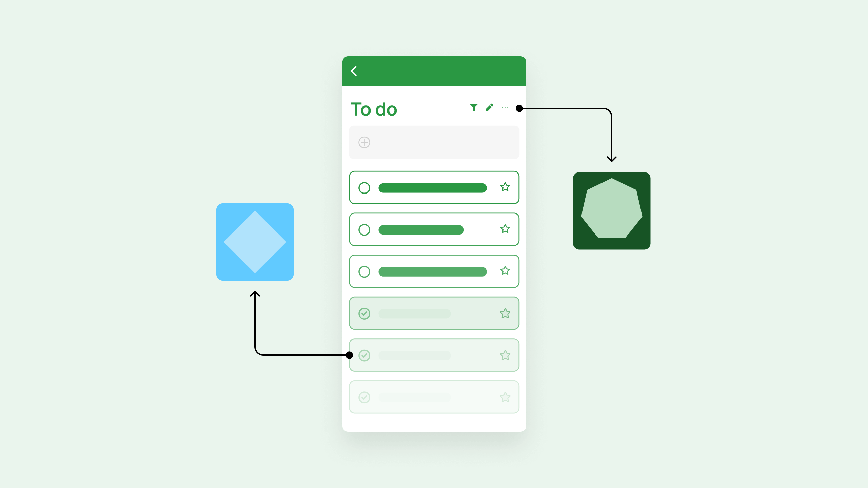This screenshot has width=868, height=488.
Task: Click the add task plus icon
Action: (364, 142)
